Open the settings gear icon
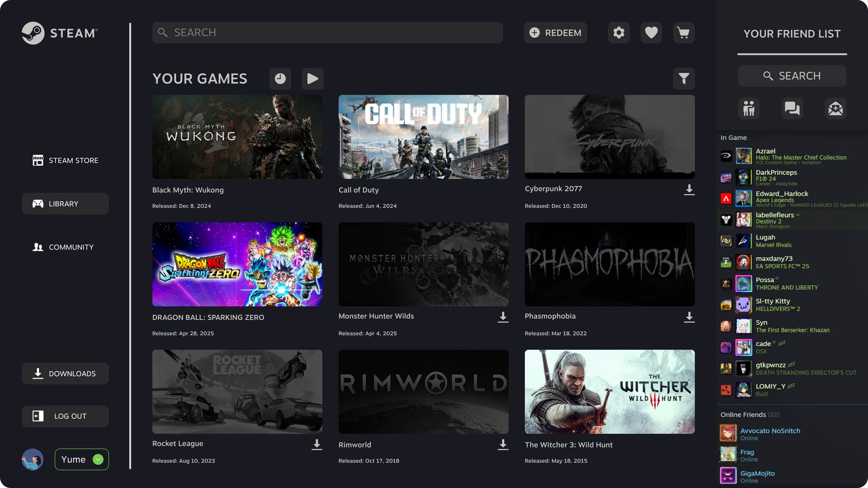868x488 pixels. tap(618, 33)
